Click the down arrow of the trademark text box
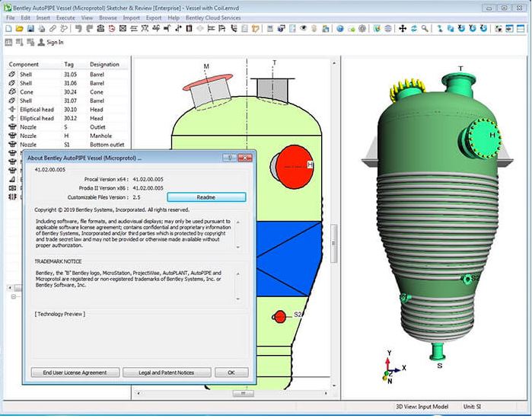Viewport: 532px width, 419px height. tap(238, 299)
